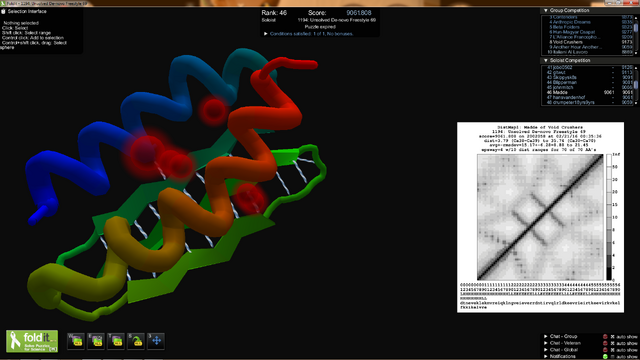Click the S hotkey green arrow icon
The width and height of the screenshot is (640, 360).
(136, 341)
